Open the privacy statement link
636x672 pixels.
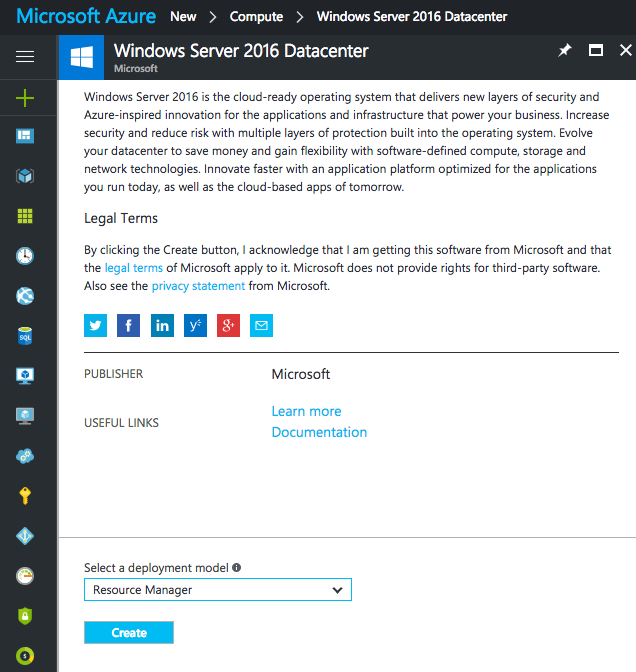[198, 286]
